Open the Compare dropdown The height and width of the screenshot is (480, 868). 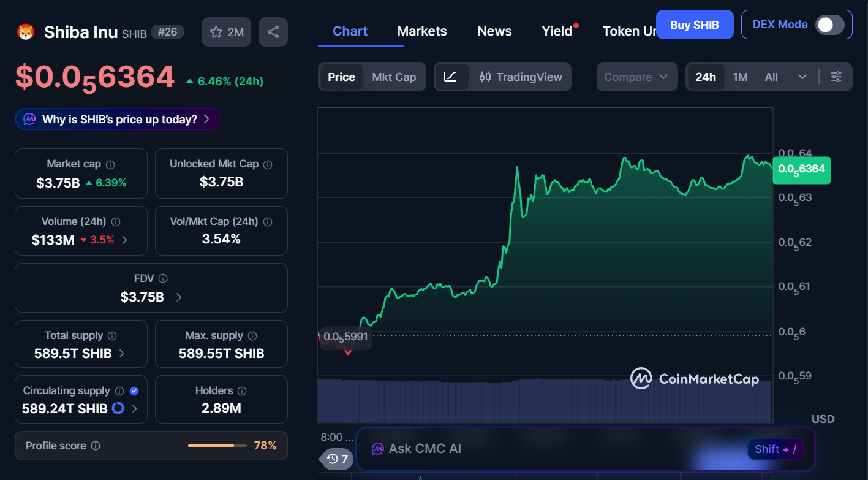[x=636, y=77]
